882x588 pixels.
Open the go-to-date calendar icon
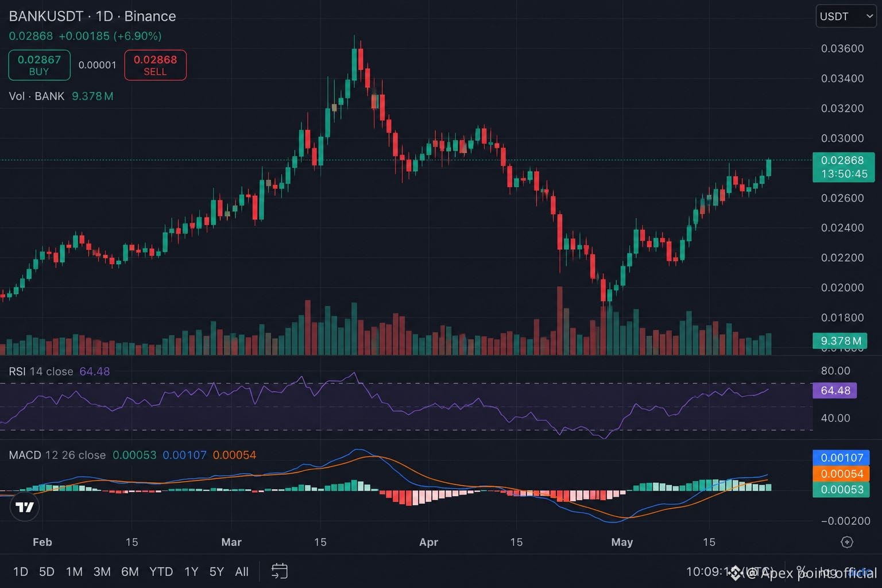279,571
